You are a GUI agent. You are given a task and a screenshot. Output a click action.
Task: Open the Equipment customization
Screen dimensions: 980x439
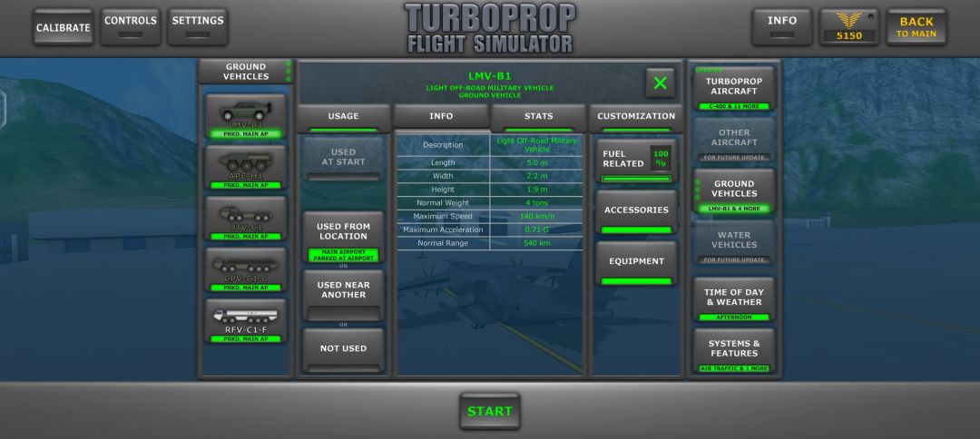pos(636,264)
